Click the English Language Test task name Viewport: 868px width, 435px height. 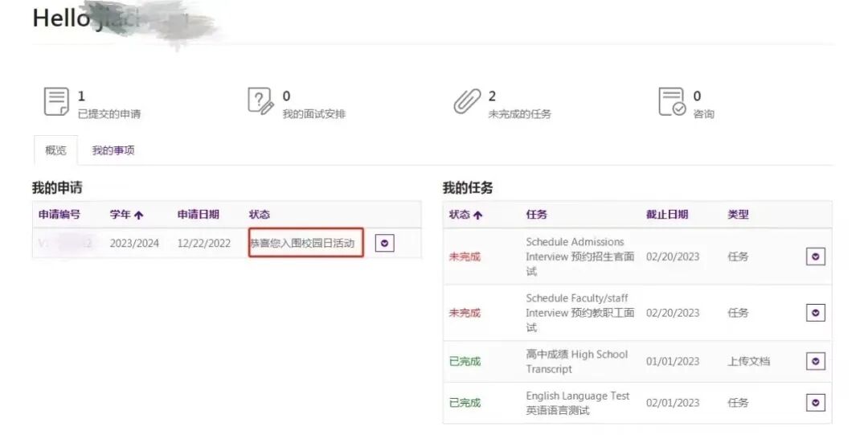pyautogui.click(x=577, y=403)
